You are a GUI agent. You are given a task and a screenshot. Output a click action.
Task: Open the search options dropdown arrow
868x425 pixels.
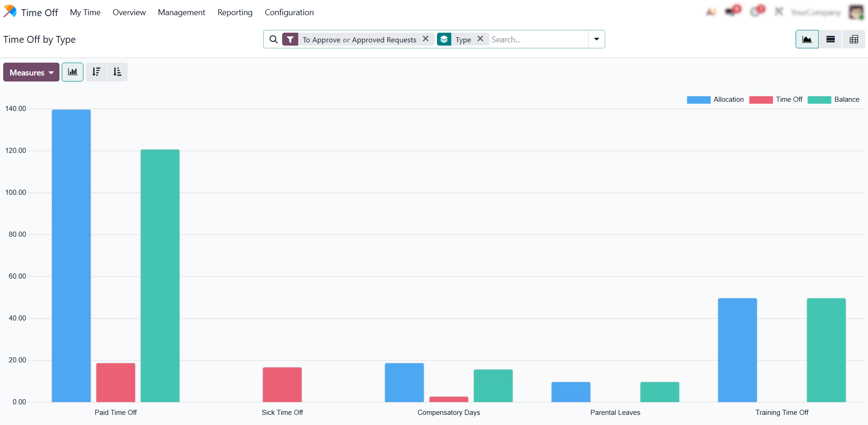click(x=596, y=40)
